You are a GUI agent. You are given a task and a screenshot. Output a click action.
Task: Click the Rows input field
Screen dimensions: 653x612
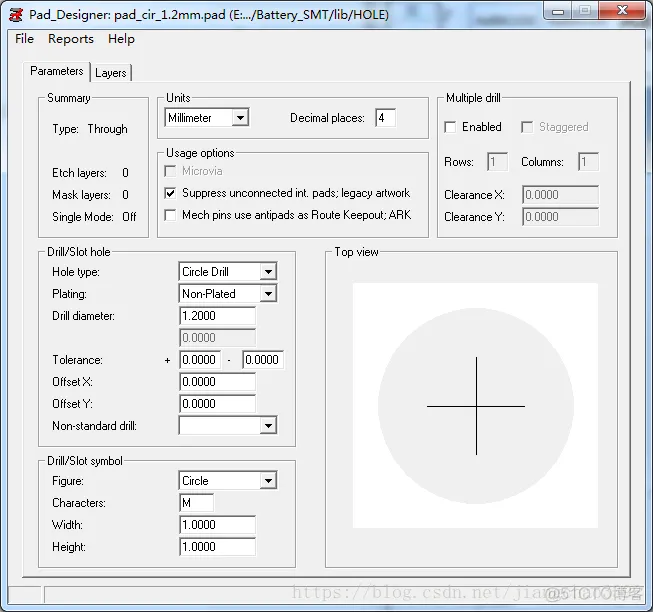pos(497,162)
